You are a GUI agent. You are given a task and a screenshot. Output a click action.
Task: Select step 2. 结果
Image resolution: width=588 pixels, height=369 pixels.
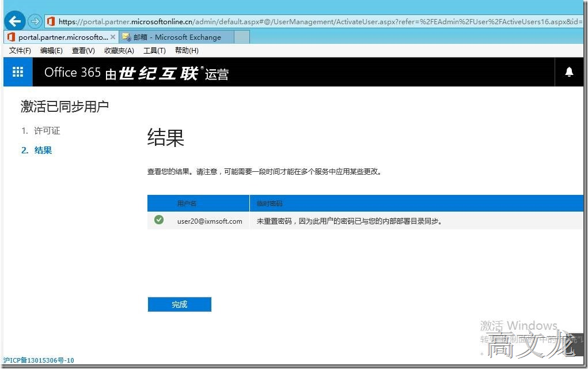(x=37, y=150)
